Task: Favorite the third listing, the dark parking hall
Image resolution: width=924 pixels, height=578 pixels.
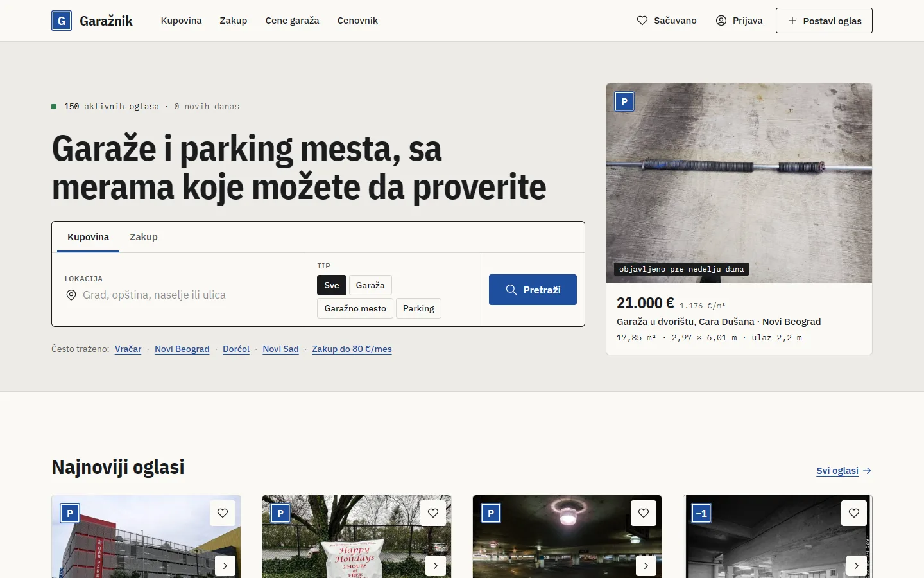Action: 644,513
